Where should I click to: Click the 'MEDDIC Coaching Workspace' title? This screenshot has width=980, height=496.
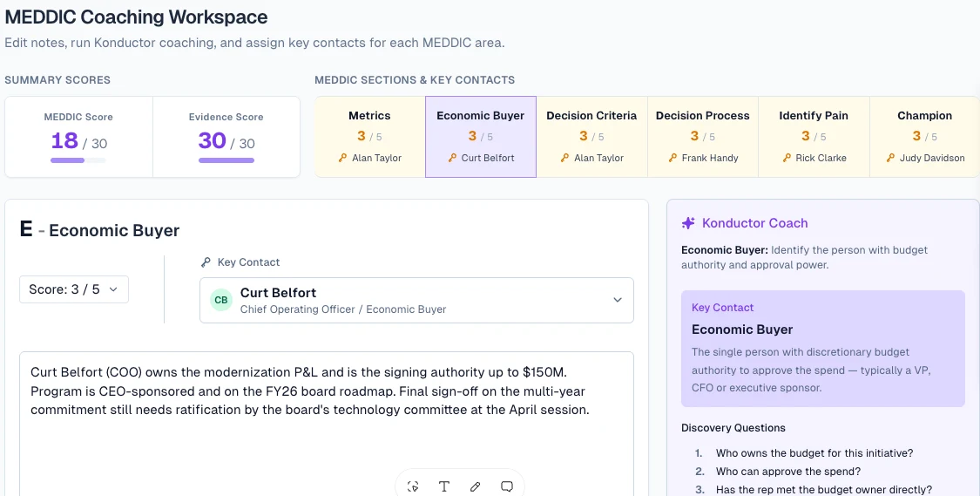pos(136,17)
